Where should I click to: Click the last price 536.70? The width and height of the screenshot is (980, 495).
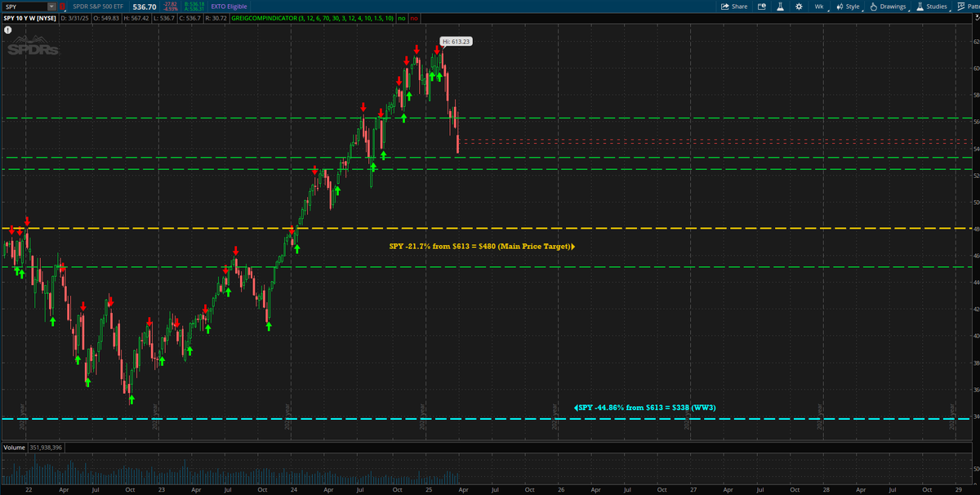coord(145,7)
